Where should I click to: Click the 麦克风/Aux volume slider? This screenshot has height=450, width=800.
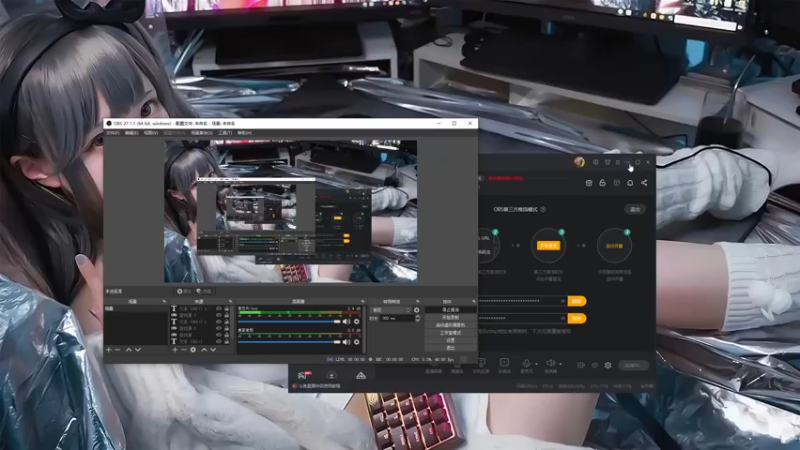(x=289, y=321)
